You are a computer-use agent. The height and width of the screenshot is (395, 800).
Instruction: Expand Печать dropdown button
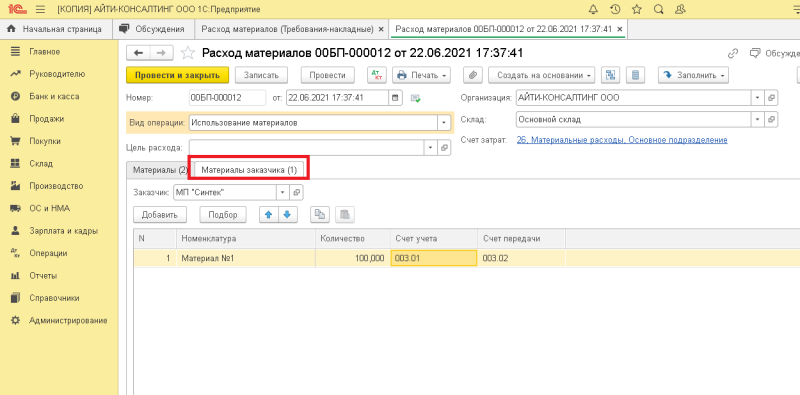pyautogui.click(x=421, y=75)
